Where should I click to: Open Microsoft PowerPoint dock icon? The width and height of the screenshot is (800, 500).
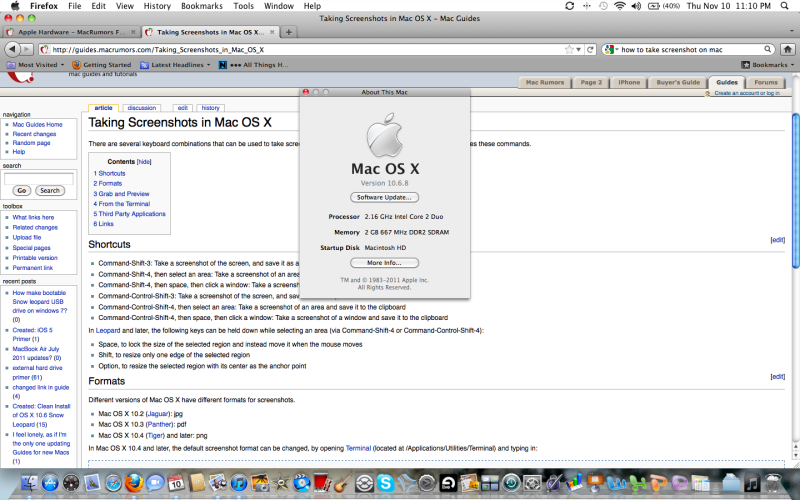[x=658, y=483]
